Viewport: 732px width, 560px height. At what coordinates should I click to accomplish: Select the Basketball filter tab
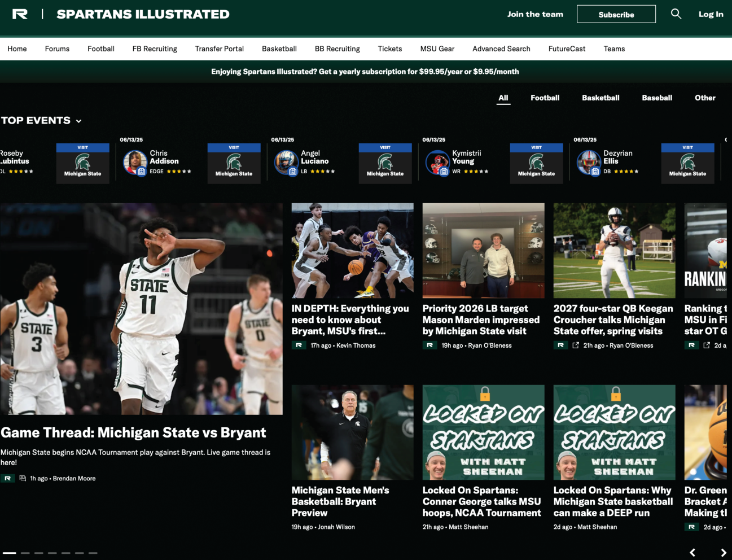600,98
